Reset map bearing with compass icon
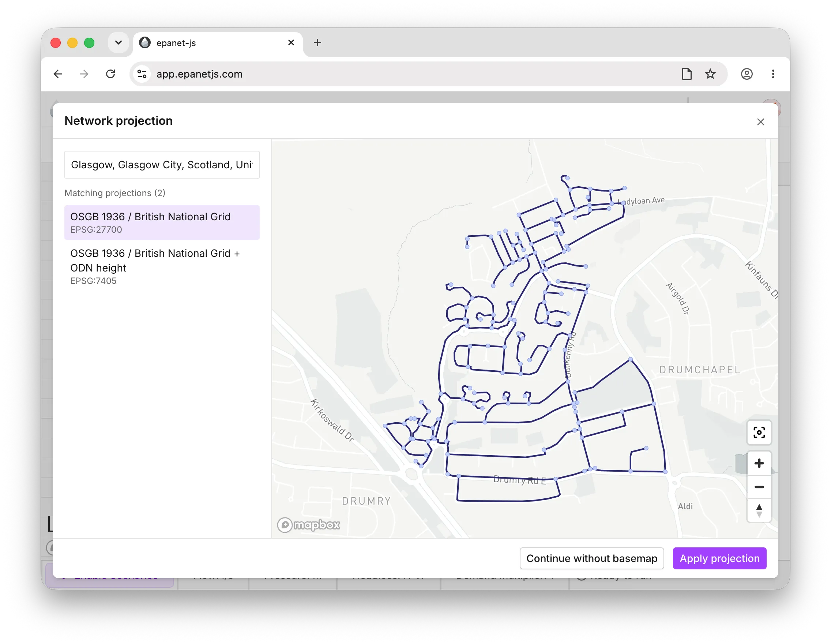Screen dimensions: 831x644 click(x=759, y=510)
